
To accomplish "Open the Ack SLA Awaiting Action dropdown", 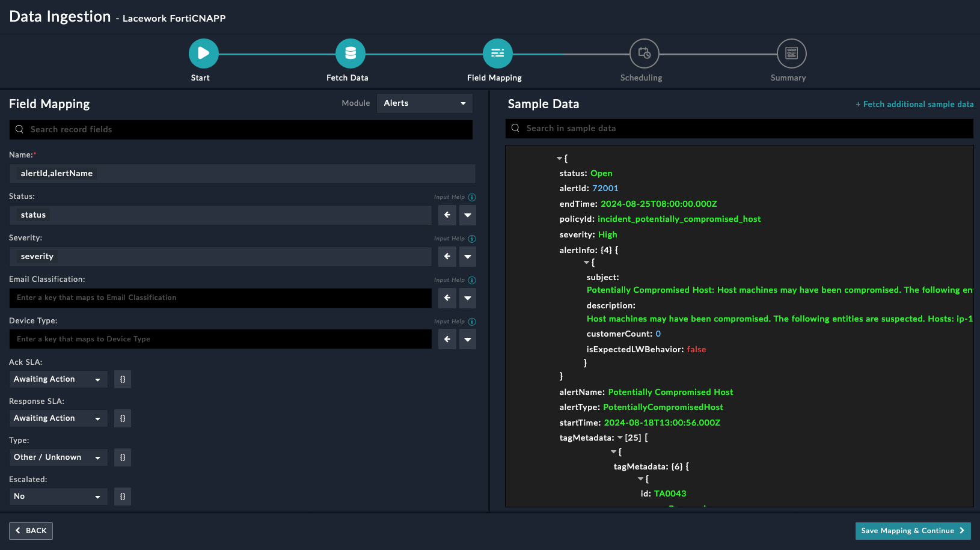I will pos(58,379).
